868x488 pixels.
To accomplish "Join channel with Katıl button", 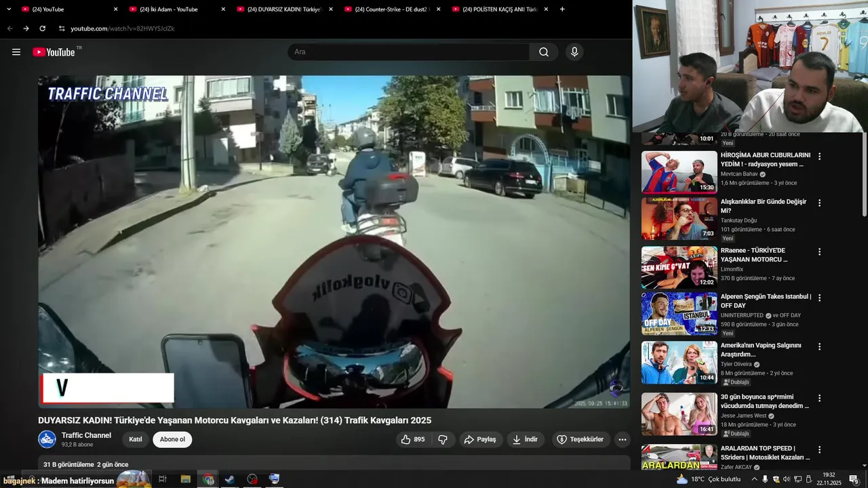I will pos(136,439).
